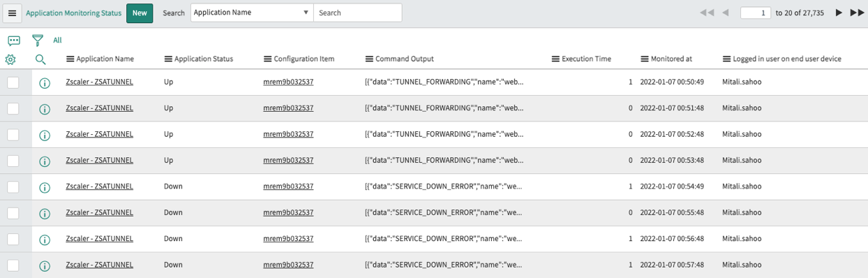Sort by Configuration Item column header
The image size is (868, 278).
(304, 59)
